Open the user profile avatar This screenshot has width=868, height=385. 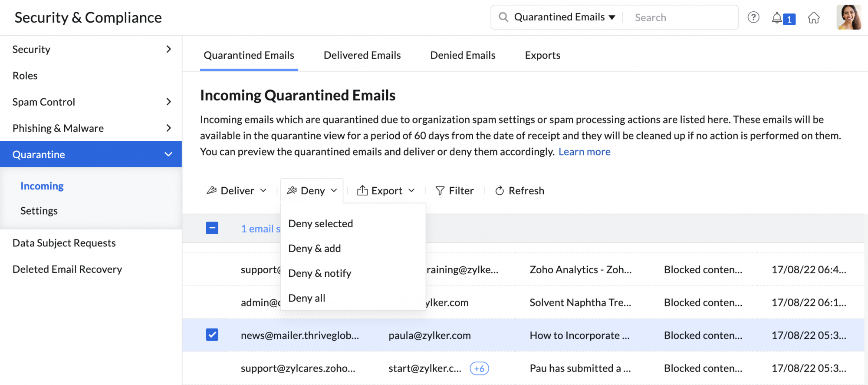point(848,17)
